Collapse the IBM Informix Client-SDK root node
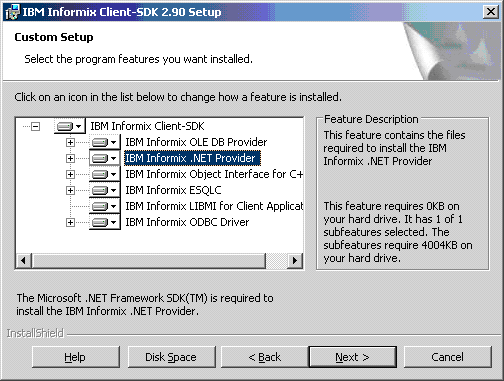 click(35, 126)
